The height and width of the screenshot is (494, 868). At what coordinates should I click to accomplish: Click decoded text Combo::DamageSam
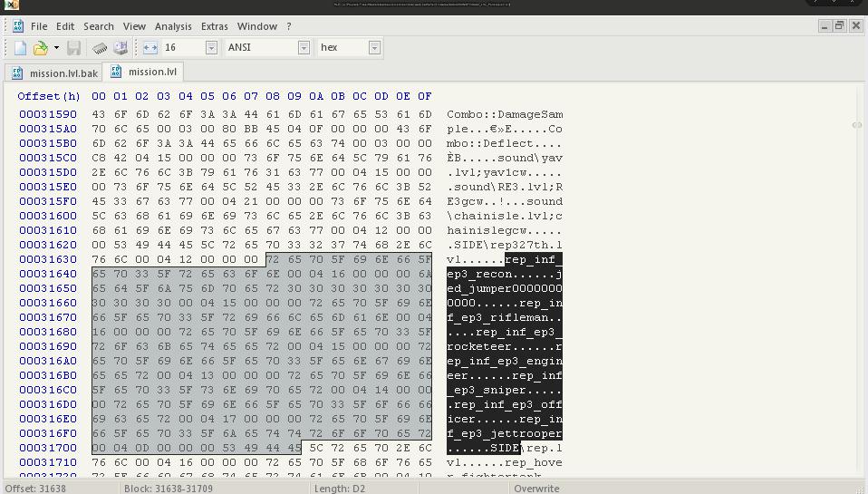click(505, 114)
